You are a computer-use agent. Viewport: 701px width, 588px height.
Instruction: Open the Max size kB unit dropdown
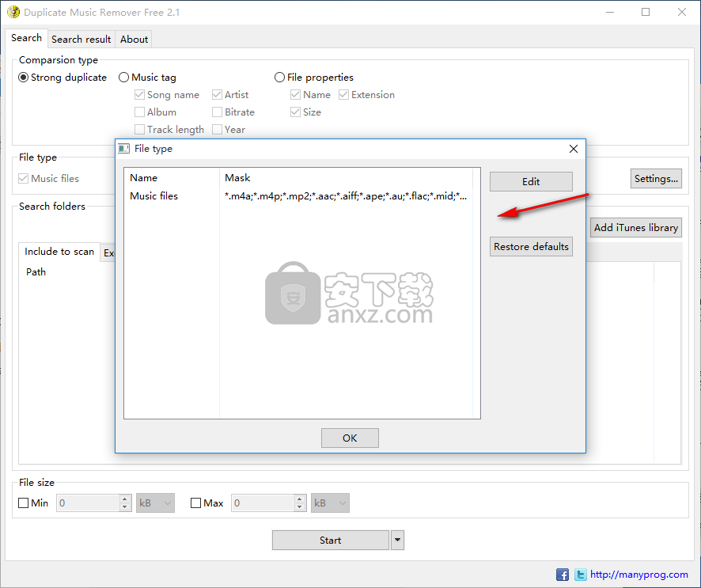330,503
